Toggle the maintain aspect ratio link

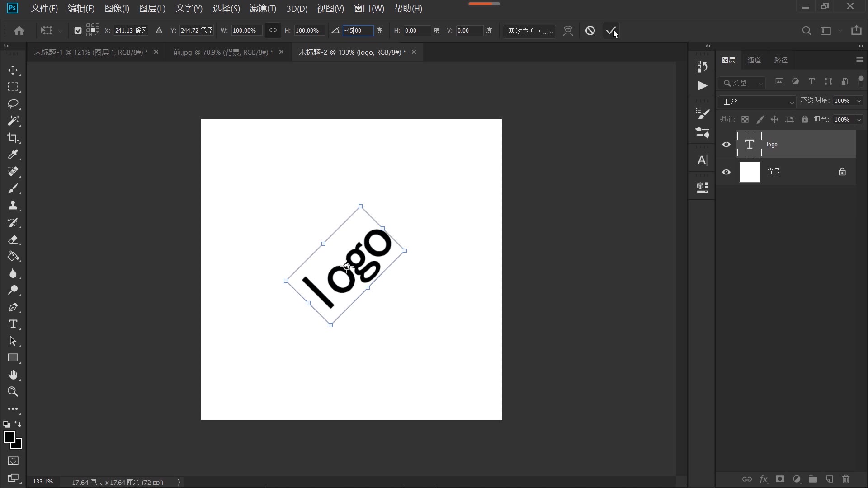click(x=273, y=30)
